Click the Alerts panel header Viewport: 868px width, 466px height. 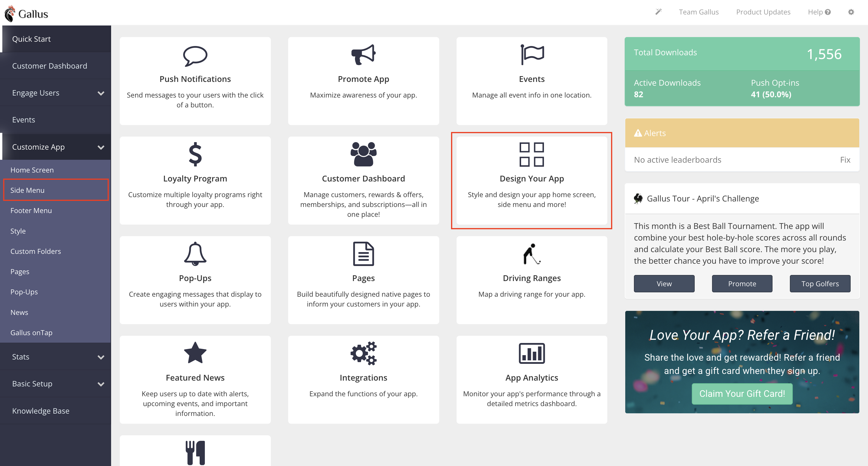(x=742, y=133)
